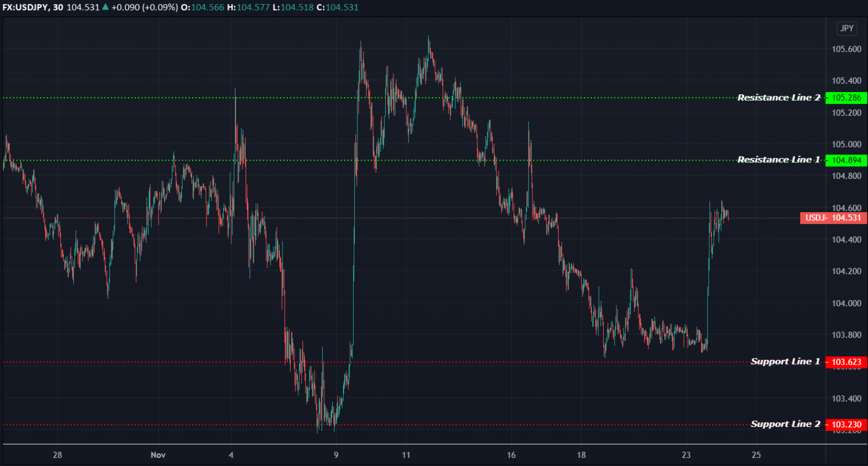Click the Nov label on time axis
The width and height of the screenshot is (868, 466).
(x=158, y=455)
